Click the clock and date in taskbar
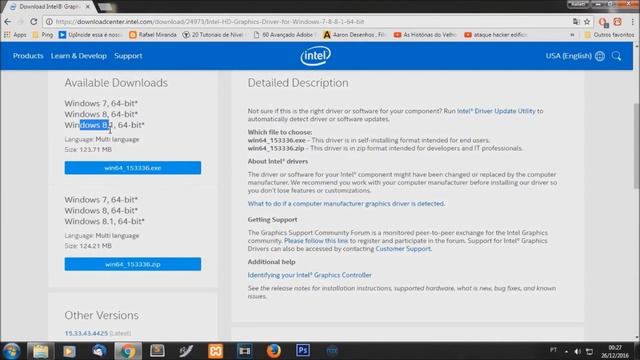The height and width of the screenshot is (360, 640). click(x=615, y=351)
